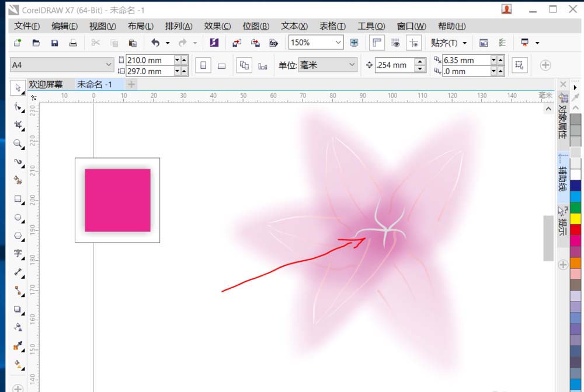The width and height of the screenshot is (584, 392).
Task: Select the Parallel Dimension tool
Action: (x=18, y=272)
